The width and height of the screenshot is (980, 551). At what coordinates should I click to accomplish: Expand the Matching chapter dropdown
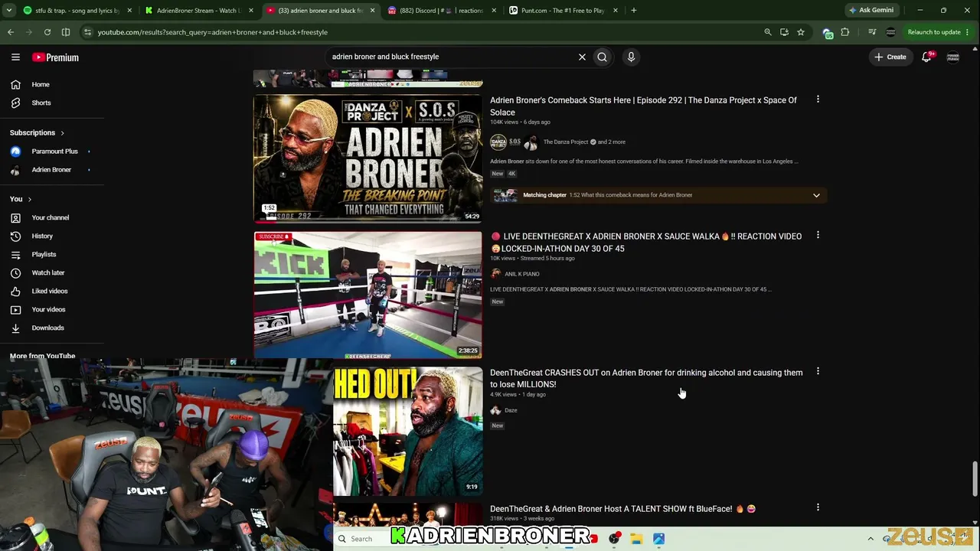point(816,195)
